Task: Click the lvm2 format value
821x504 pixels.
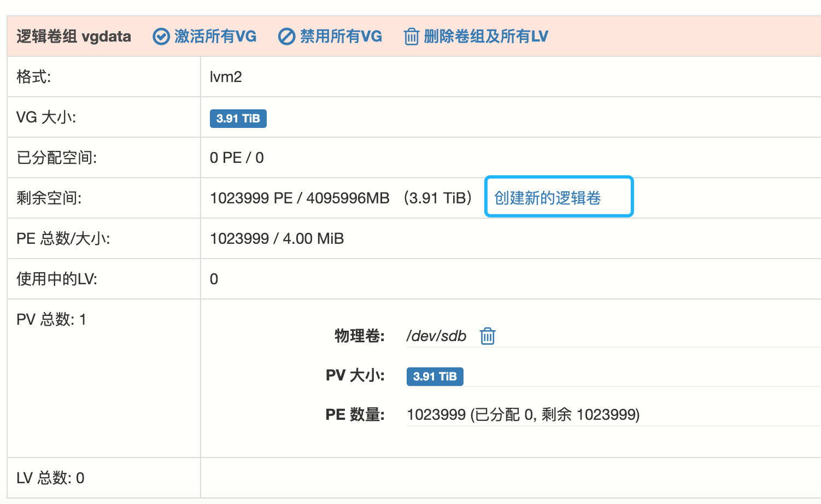Action: coord(226,77)
